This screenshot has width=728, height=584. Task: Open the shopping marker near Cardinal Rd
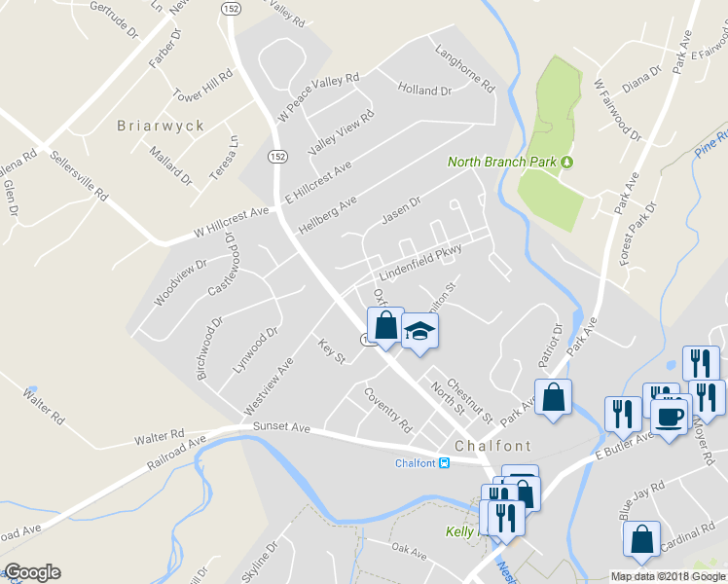pos(641,542)
